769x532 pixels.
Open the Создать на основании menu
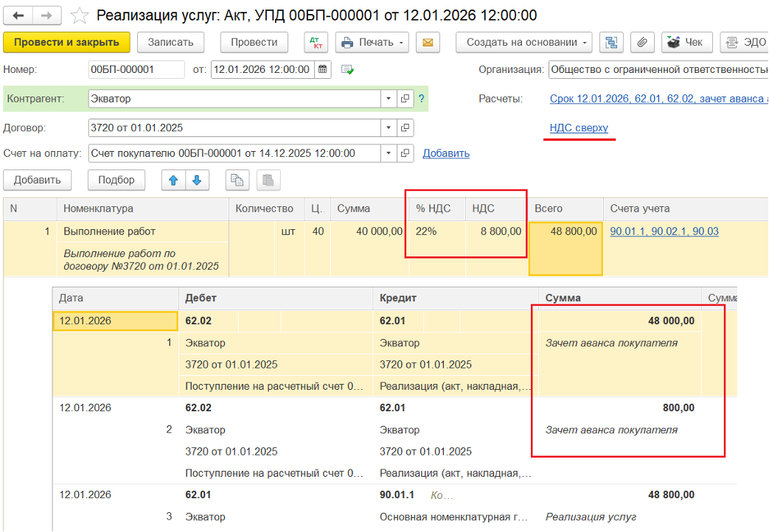tap(524, 43)
